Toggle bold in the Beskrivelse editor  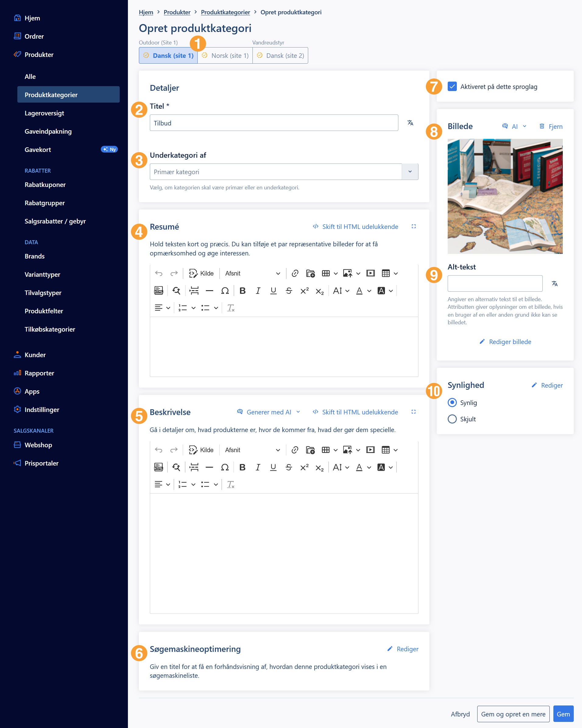pos(242,467)
